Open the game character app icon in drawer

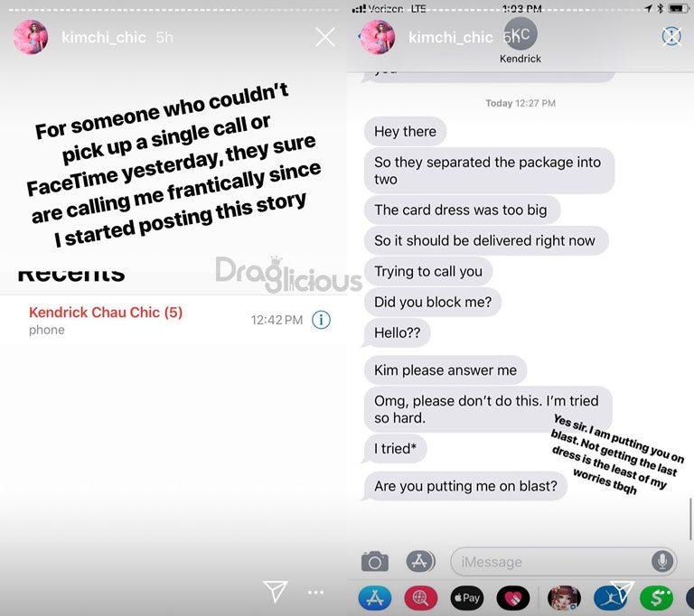click(x=564, y=598)
